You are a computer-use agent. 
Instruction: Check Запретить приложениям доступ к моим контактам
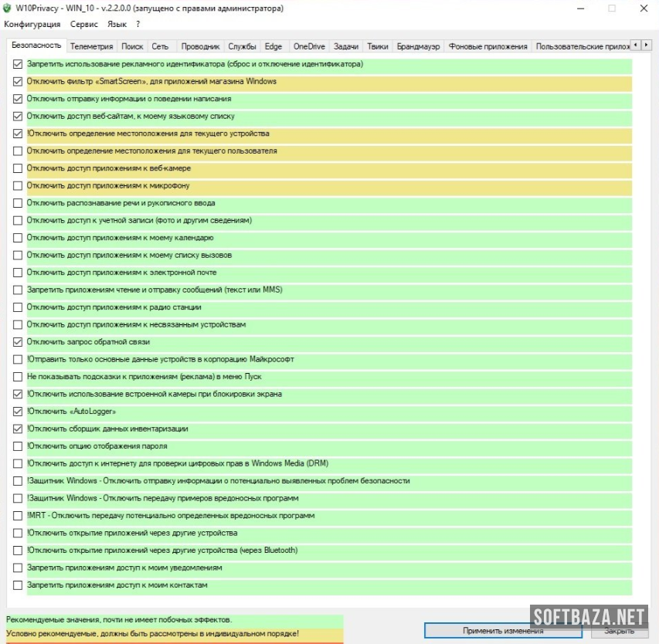(x=18, y=585)
